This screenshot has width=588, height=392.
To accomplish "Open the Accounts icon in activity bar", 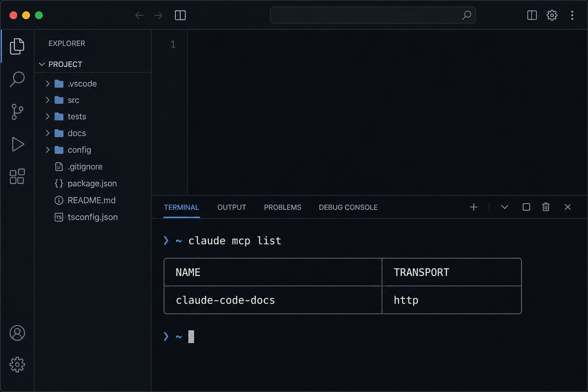I will pyautogui.click(x=17, y=333).
